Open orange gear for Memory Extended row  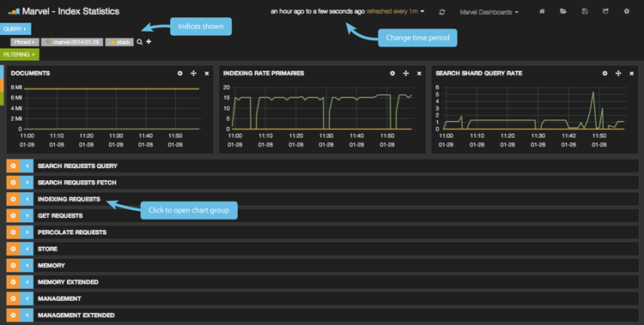[13, 282]
